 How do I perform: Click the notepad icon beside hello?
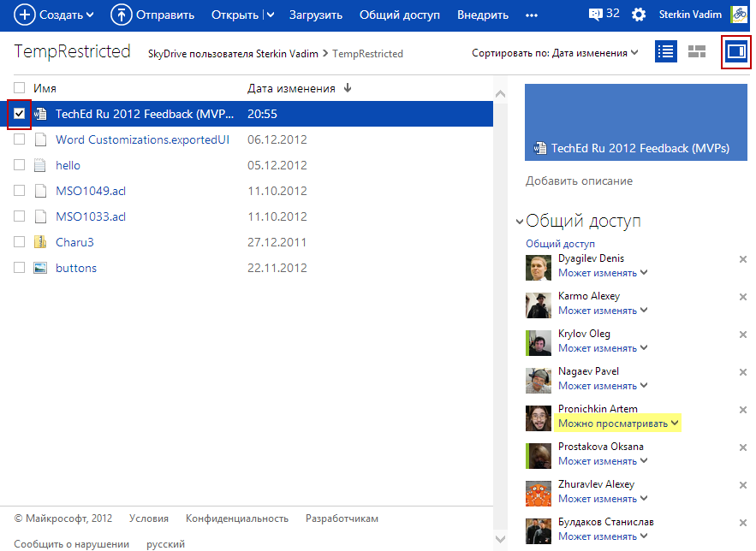(40, 165)
